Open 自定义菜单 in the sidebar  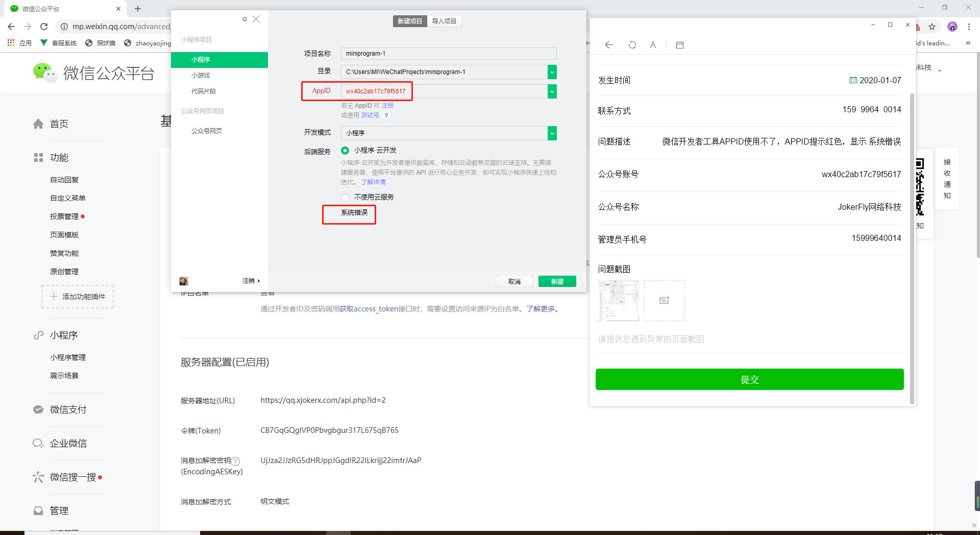[x=68, y=198]
